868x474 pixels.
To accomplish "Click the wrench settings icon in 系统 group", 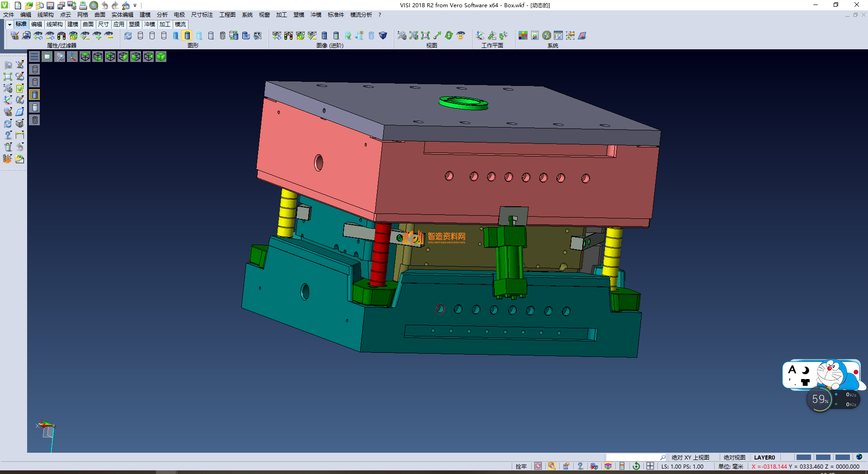I will click(x=547, y=36).
